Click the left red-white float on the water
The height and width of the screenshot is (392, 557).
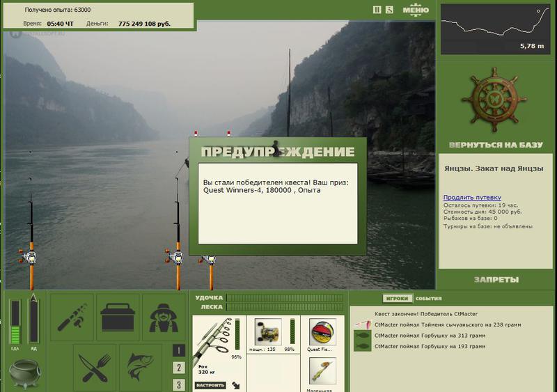tap(196, 134)
